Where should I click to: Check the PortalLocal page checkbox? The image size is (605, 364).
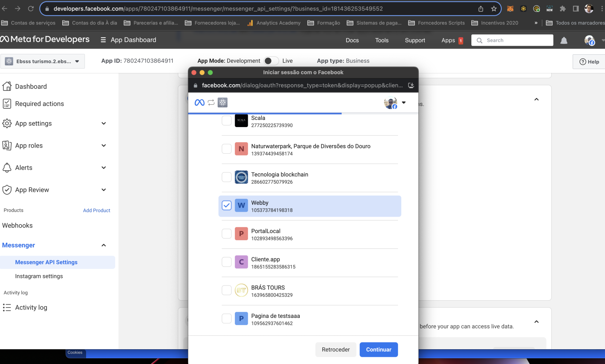227,234
